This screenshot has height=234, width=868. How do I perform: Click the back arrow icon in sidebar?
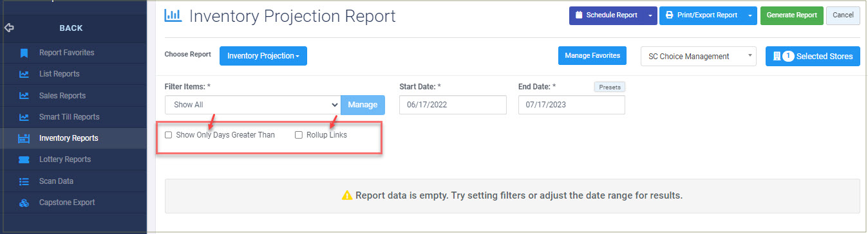[9, 28]
